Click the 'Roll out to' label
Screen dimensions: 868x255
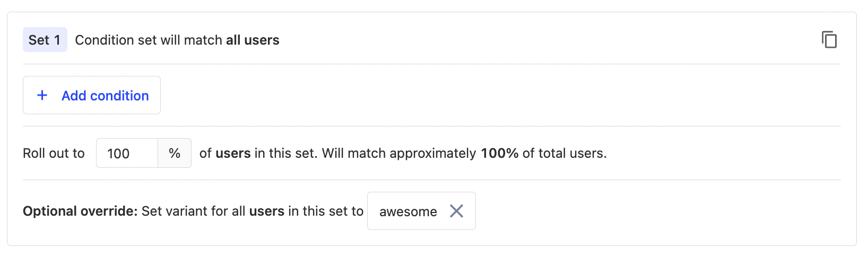pos(54,154)
